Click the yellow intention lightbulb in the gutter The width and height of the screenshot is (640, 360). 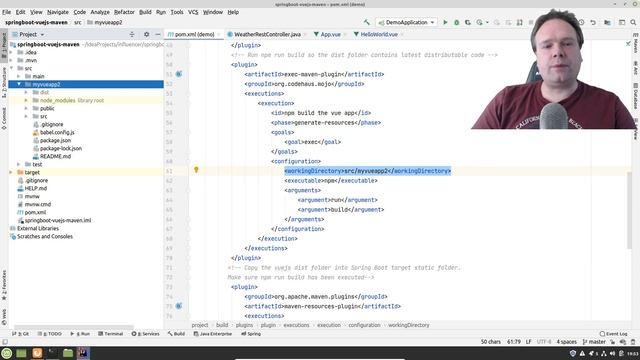point(196,170)
